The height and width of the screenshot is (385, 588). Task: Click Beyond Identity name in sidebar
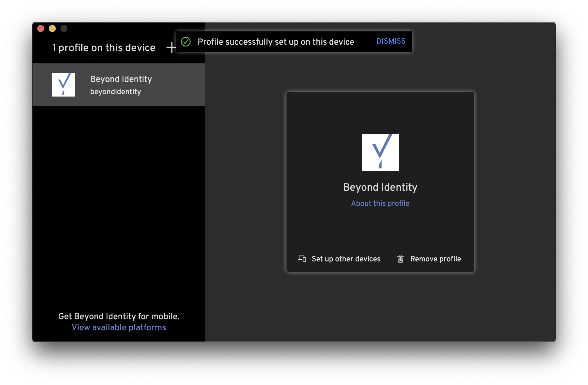click(x=121, y=79)
